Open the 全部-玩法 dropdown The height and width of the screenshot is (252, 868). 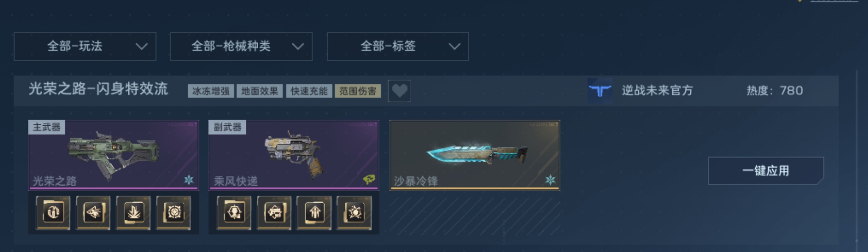point(85,47)
